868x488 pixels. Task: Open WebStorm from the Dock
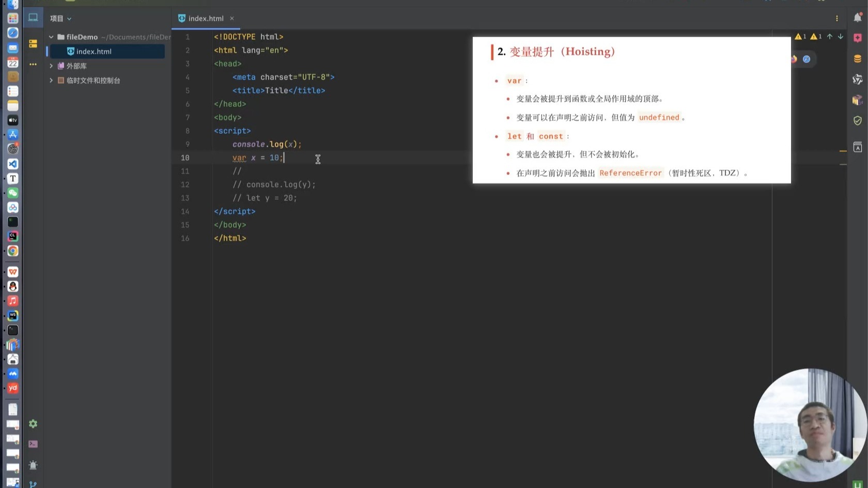tap(13, 316)
